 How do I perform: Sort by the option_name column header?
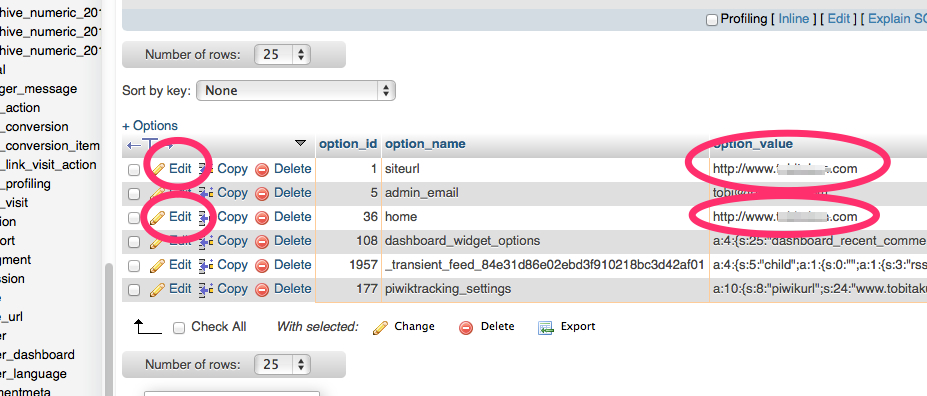(x=425, y=144)
